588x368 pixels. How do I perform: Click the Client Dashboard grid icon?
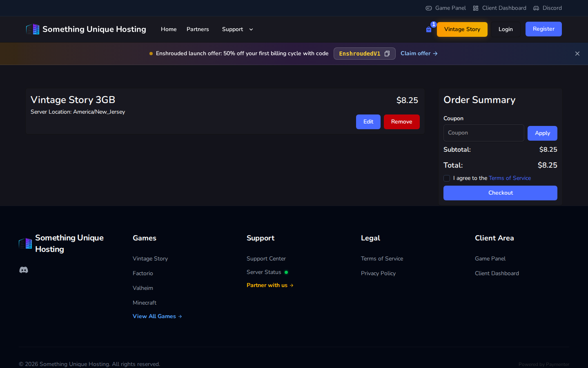(x=476, y=8)
